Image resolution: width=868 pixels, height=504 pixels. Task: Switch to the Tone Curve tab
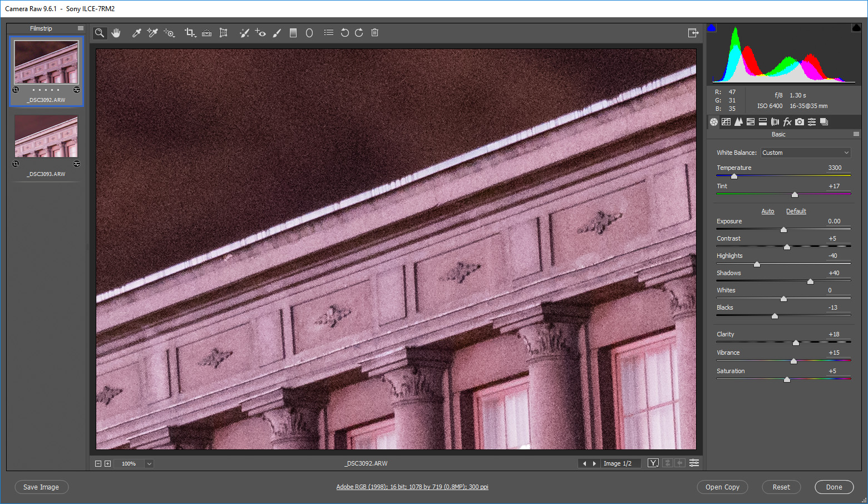click(x=726, y=122)
